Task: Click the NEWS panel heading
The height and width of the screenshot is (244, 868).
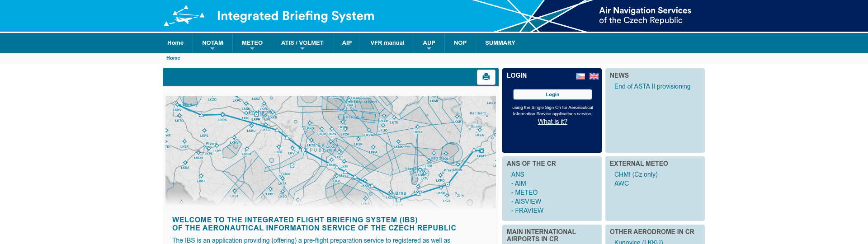Action: 619,75
